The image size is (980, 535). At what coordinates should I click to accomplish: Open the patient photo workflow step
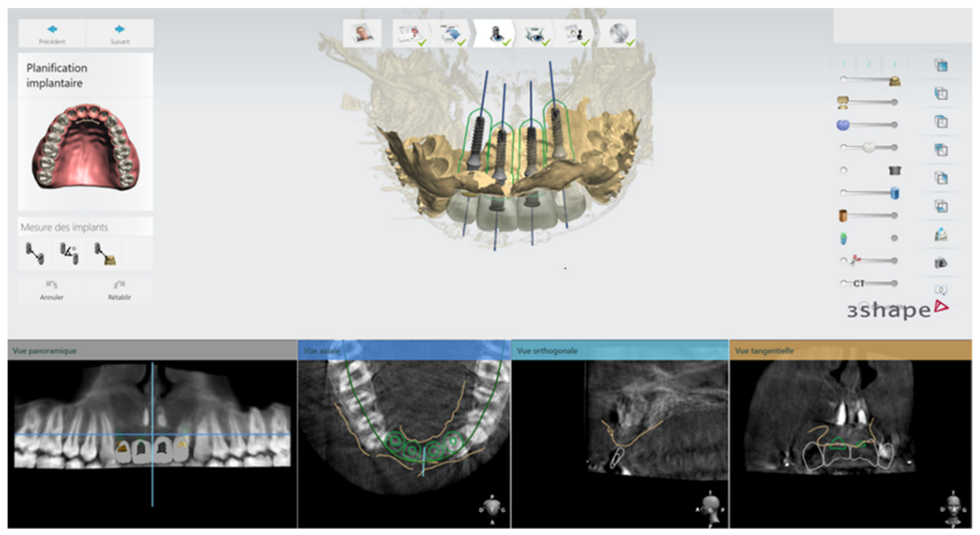click(362, 34)
